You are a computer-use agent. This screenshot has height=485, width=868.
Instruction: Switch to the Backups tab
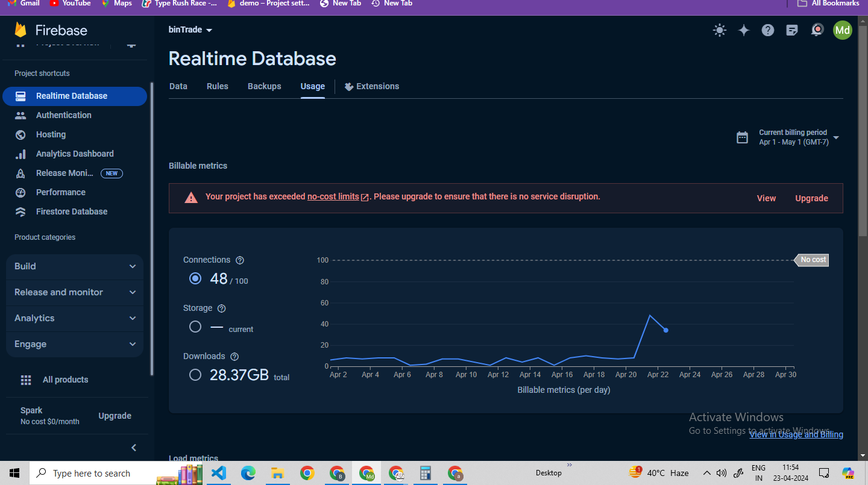[265, 86]
